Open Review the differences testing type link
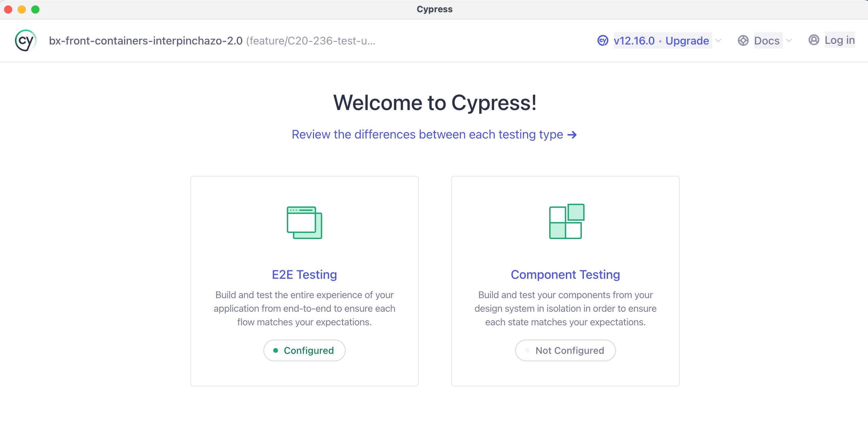This screenshot has width=868, height=436. 427,135
